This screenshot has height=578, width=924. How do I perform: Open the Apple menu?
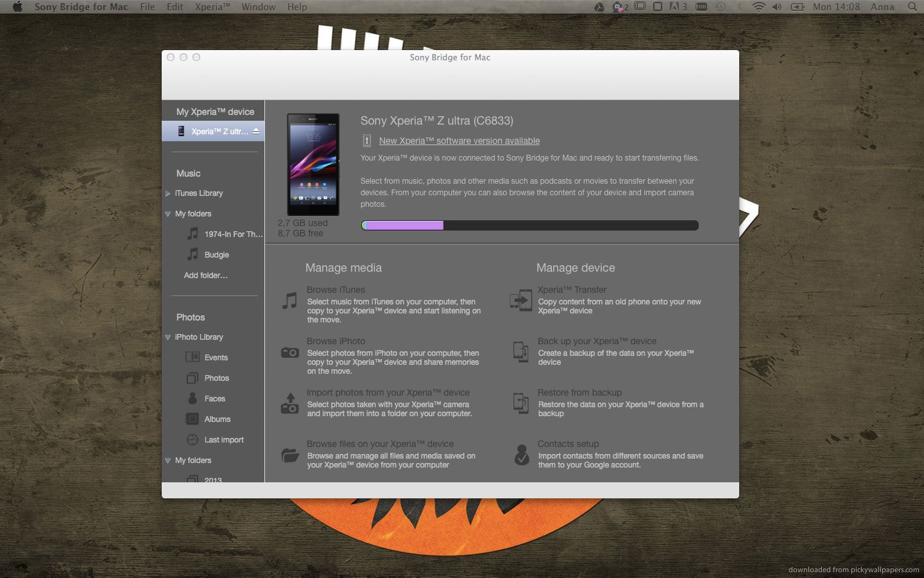click(x=17, y=7)
